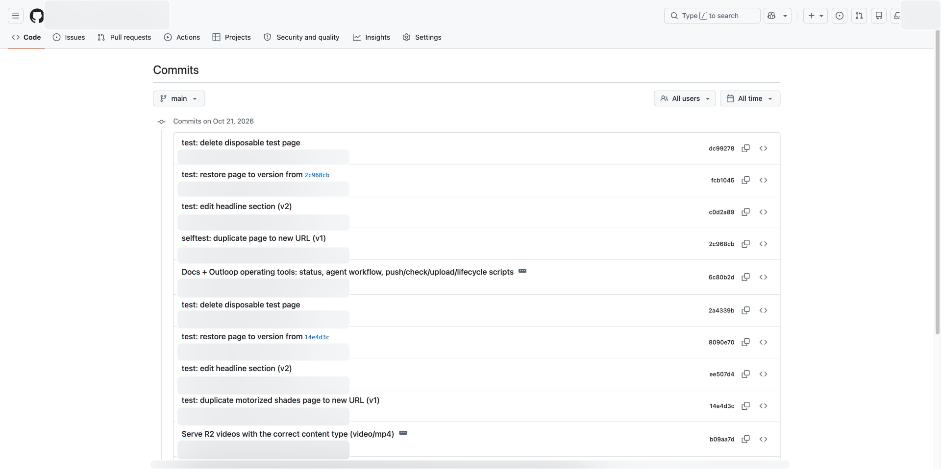Copy SHA of Docs + Outloop commit
The height and width of the screenshot is (469, 941).
click(x=745, y=277)
